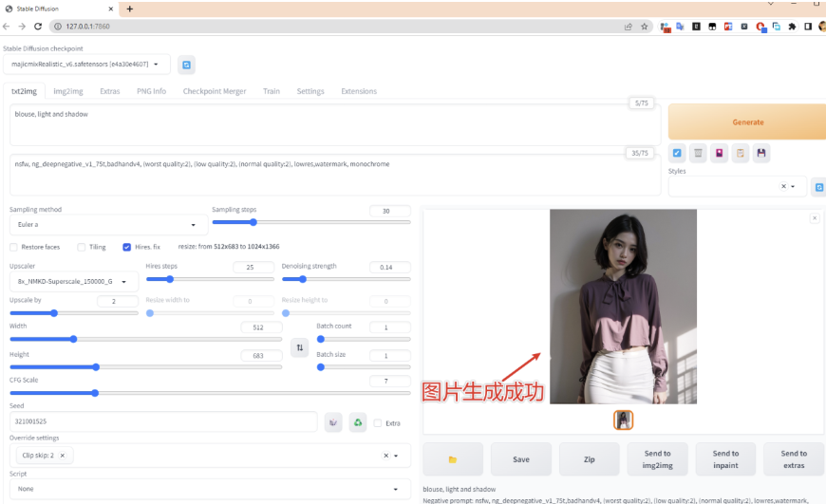
Task: Go back in the browser
Action: click(7, 27)
